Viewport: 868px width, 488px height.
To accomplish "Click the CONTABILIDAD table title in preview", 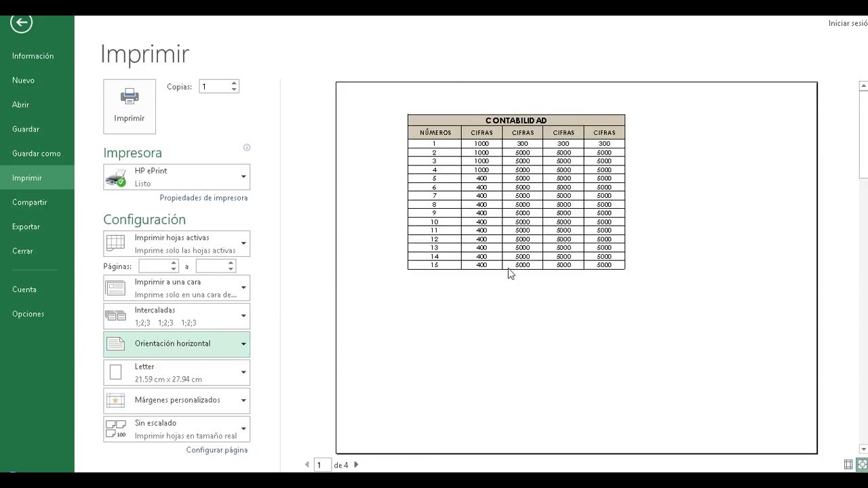I will point(516,121).
